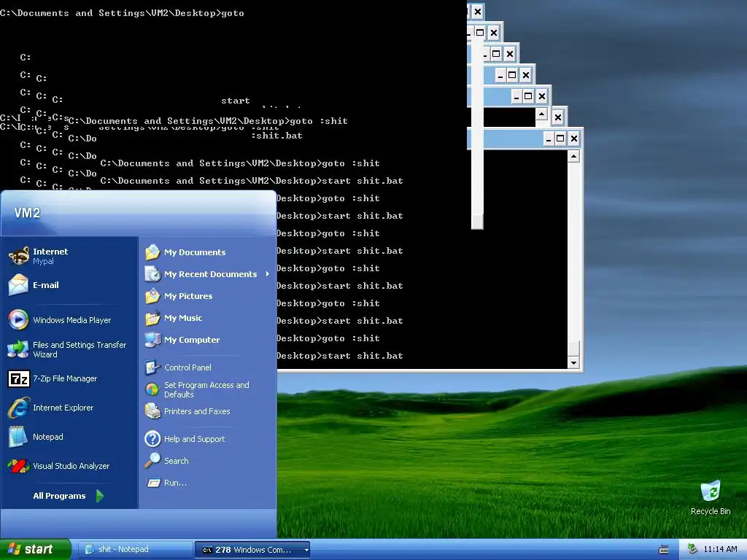Open Control Panel icon
Image resolution: width=747 pixels, height=560 pixels.
[153, 367]
